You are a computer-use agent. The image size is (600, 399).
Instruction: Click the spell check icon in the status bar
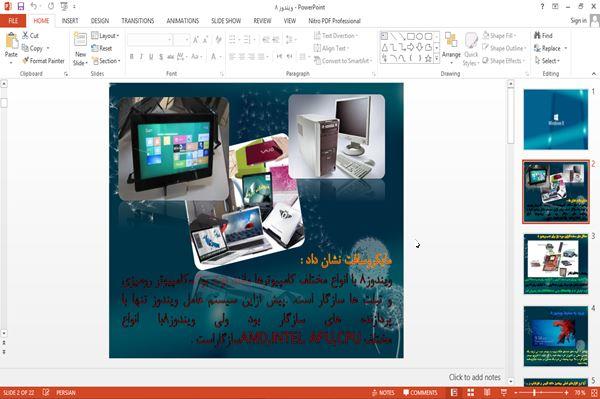46,392
